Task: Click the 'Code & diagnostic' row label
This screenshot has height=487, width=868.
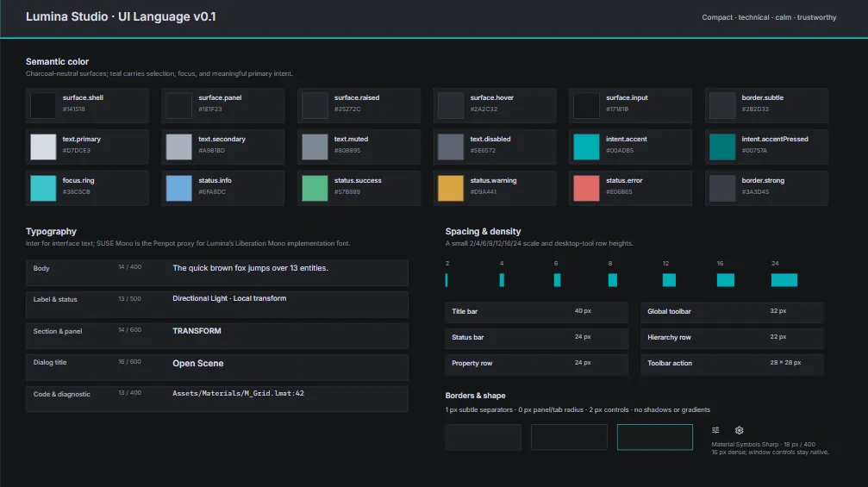Action: click(61, 395)
